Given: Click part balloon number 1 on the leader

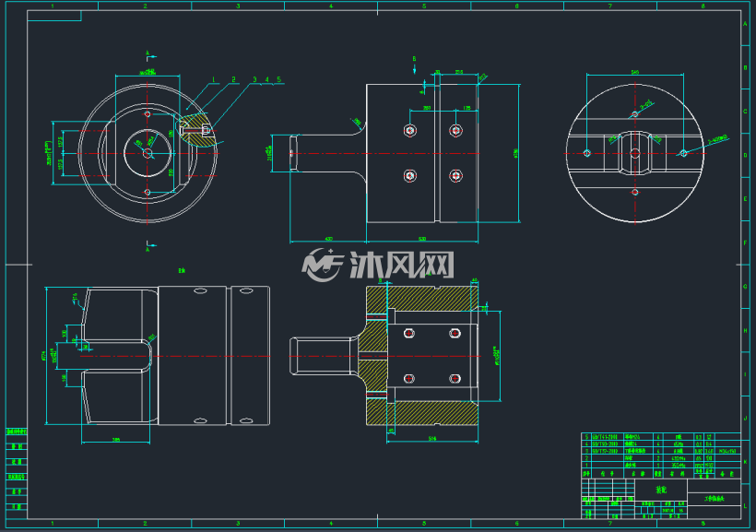Looking at the screenshot, I should (x=213, y=79).
